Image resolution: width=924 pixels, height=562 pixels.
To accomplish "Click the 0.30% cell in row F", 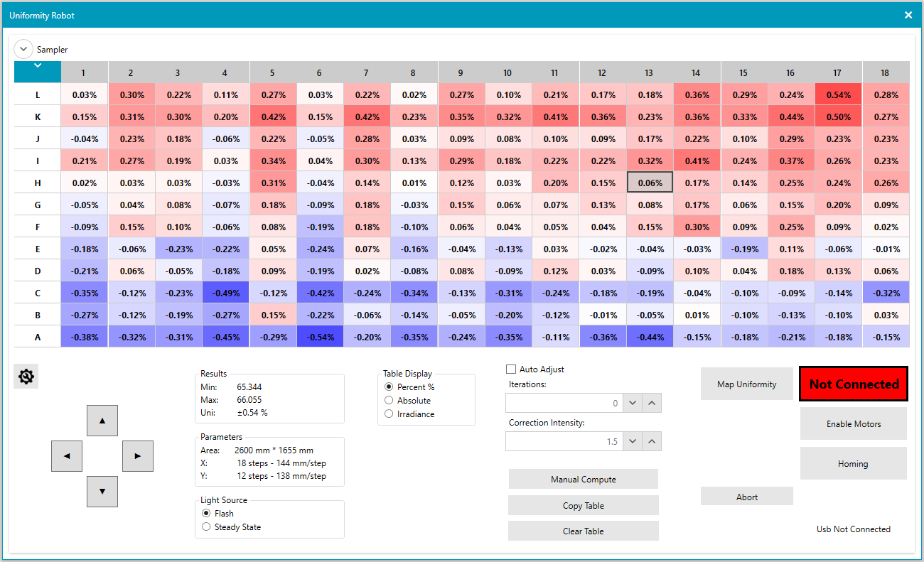I will tap(697, 227).
